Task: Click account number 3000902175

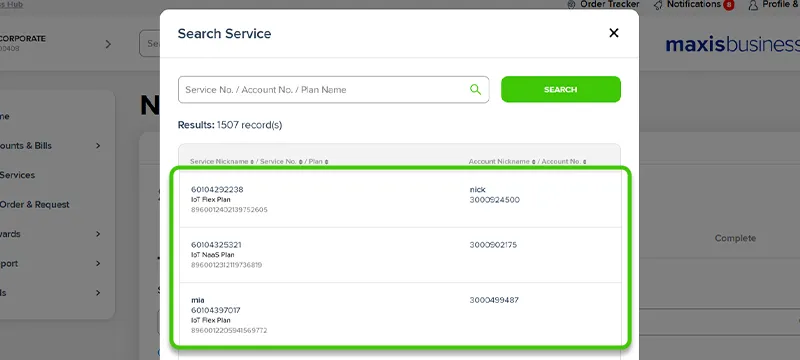Action: click(493, 245)
